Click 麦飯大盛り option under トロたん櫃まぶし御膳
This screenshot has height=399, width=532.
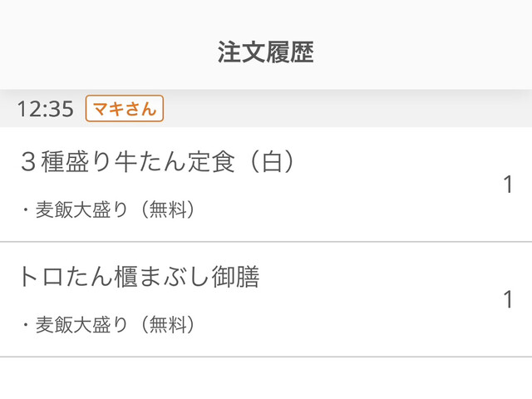pos(81,325)
